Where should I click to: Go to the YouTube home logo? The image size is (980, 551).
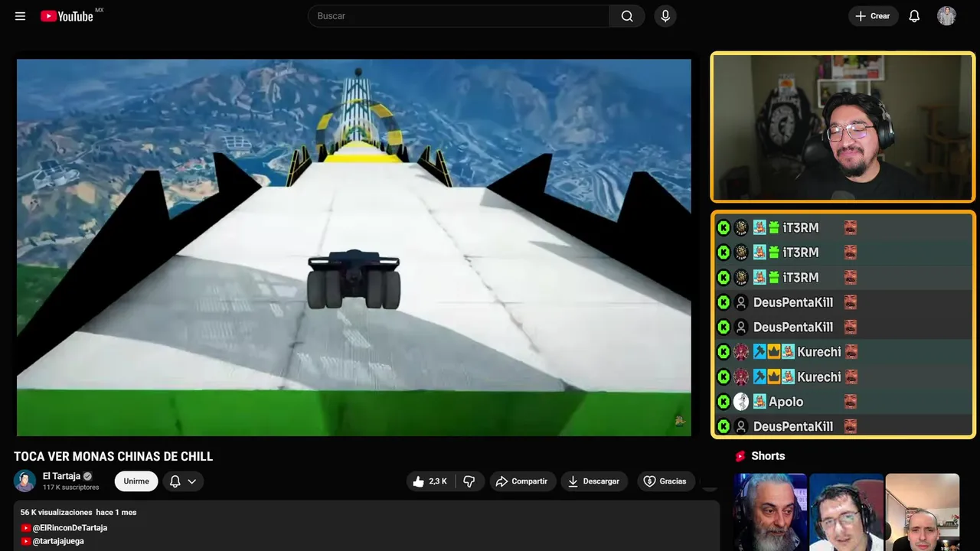click(x=67, y=16)
